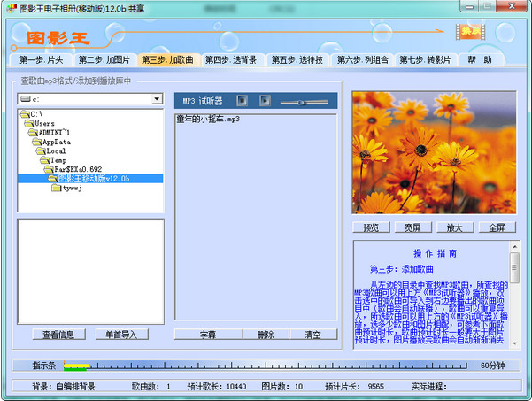Select the Temp folder
This screenshot has width=532, height=401.
54,160
